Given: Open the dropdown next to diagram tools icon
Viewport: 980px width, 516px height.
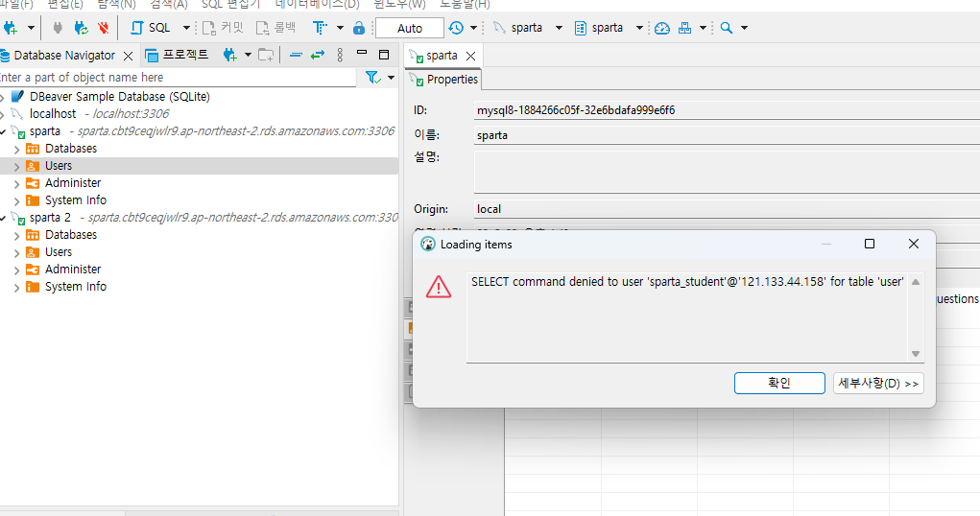Looking at the screenshot, I should tap(703, 28).
